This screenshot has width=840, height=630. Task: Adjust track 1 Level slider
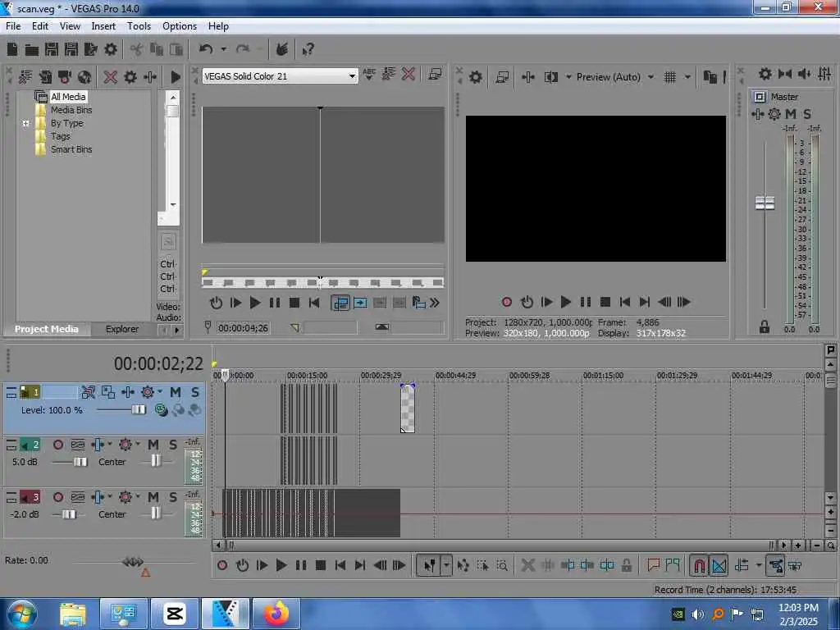click(x=138, y=410)
